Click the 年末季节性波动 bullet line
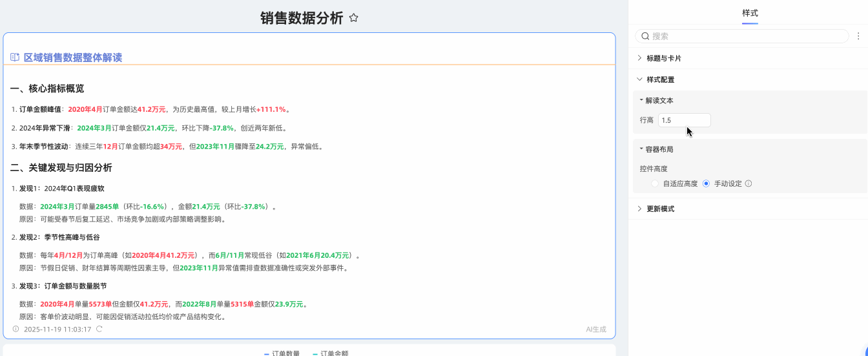 point(167,147)
